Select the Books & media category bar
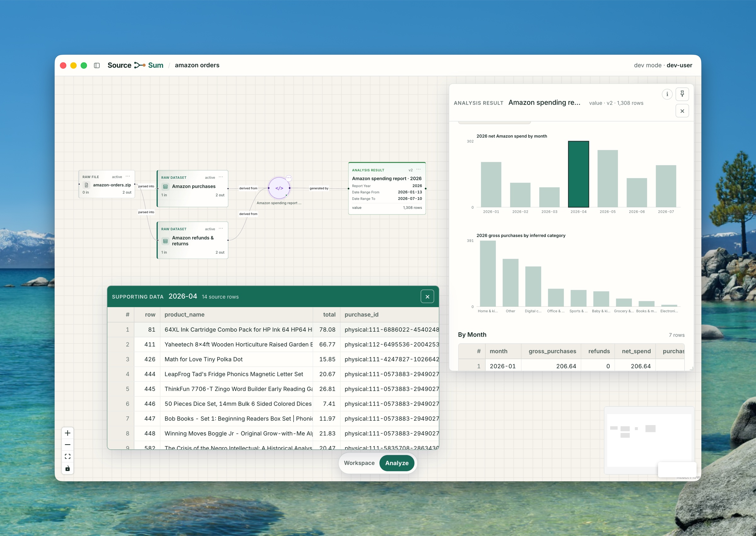756x536 pixels. click(647, 304)
